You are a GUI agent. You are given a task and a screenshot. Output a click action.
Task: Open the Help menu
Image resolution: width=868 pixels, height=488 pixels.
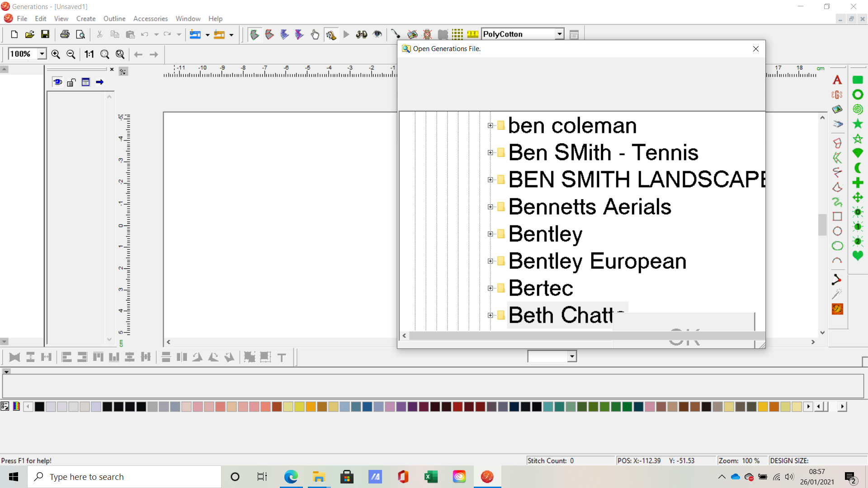pos(216,19)
